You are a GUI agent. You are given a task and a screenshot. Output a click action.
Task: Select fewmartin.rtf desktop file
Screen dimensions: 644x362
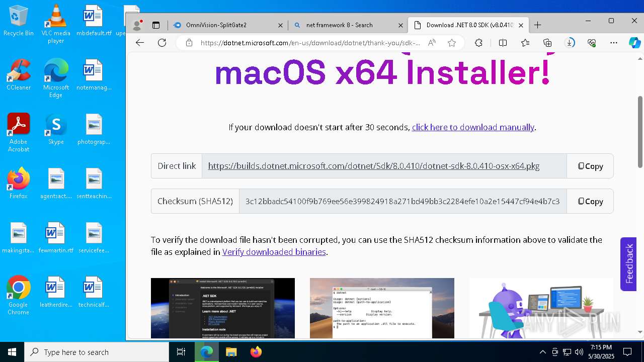pos(56,238)
